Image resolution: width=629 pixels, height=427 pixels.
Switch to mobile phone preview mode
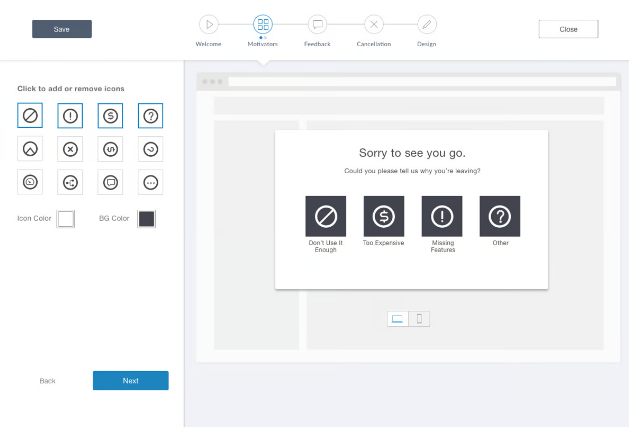click(x=419, y=319)
